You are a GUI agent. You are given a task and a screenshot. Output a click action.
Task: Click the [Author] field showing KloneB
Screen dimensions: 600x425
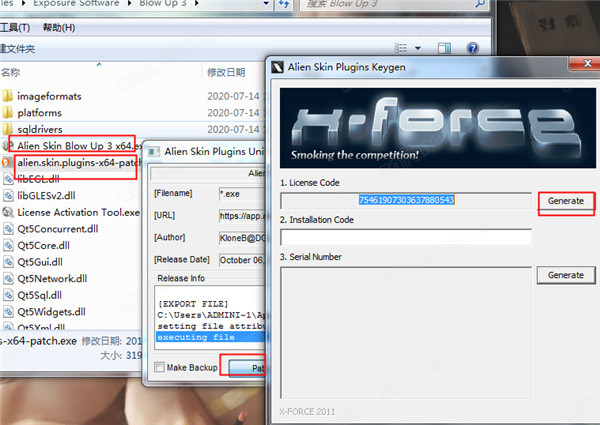[242, 238]
